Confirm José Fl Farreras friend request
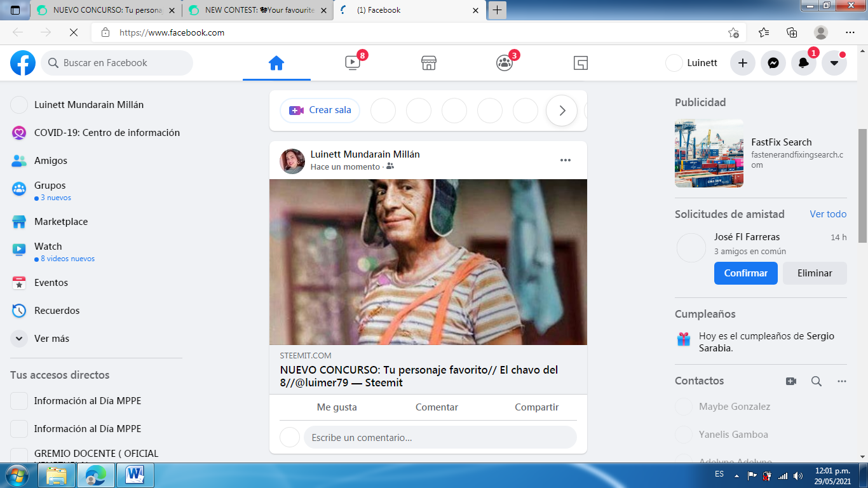 [x=746, y=273]
